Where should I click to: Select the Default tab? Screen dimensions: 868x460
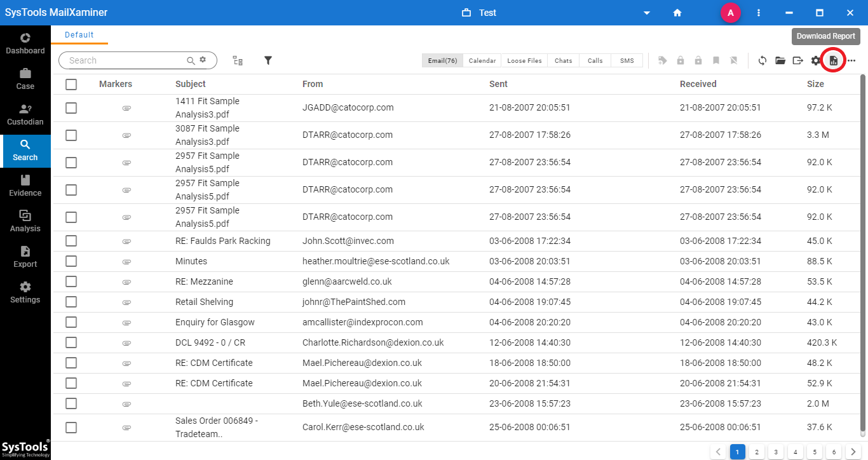point(79,35)
